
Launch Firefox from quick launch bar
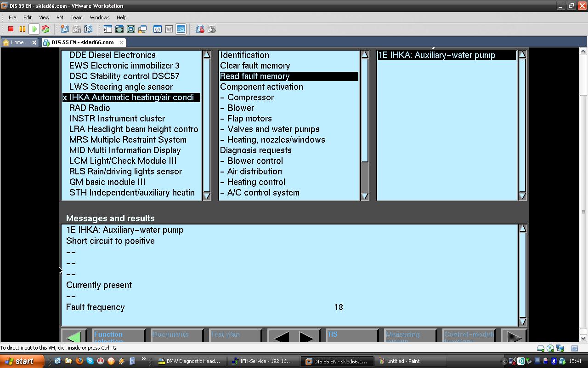tap(79, 361)
